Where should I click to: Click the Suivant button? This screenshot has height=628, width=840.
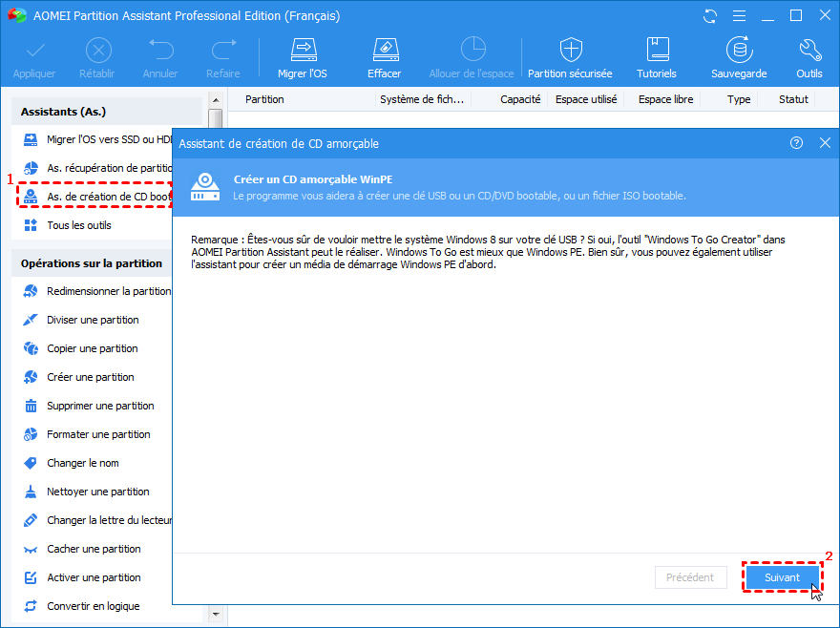coord(782,577)
